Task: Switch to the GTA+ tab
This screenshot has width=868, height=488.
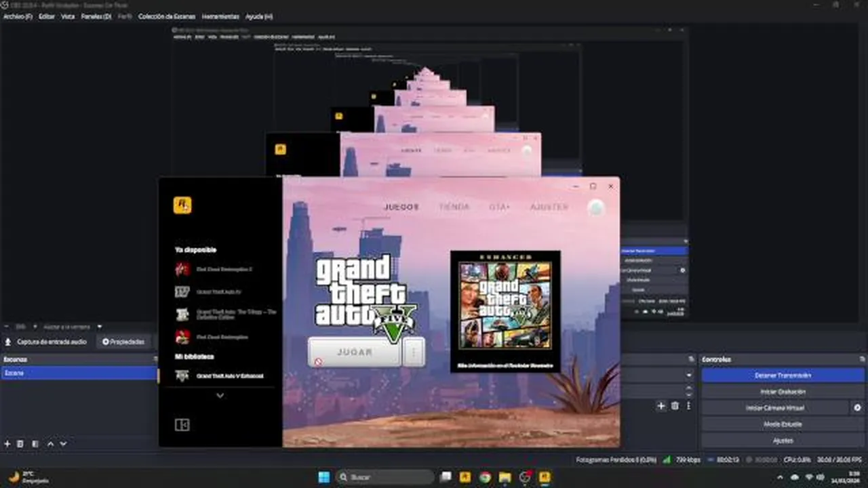Action: (499, 207)
